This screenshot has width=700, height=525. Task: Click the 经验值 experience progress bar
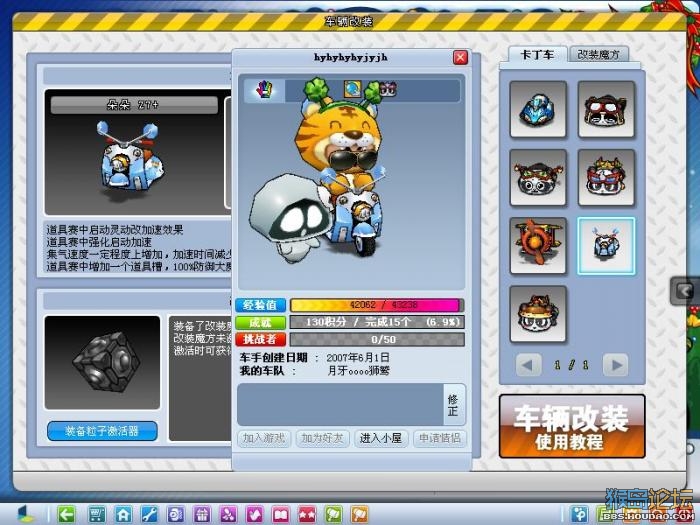[377, 305]
